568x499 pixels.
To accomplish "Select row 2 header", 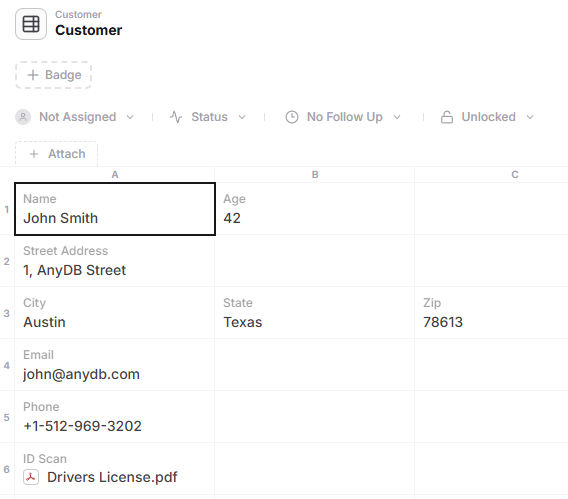I will click(x=7, y=261).
